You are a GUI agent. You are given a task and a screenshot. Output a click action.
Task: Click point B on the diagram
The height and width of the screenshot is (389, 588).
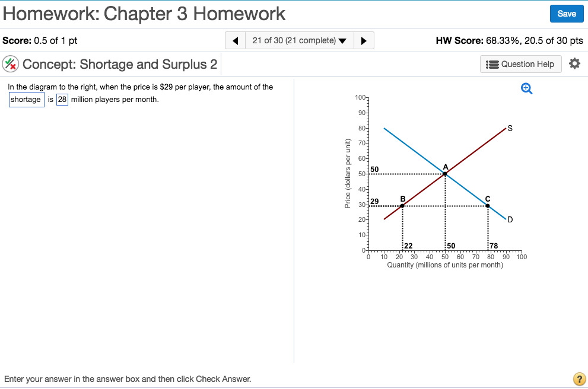(x=402, y=205)
